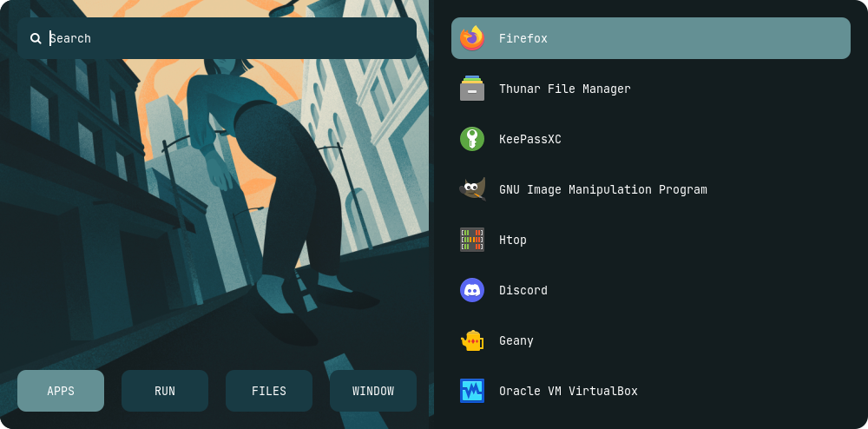Open the FILES mode tab

[269, 391]
